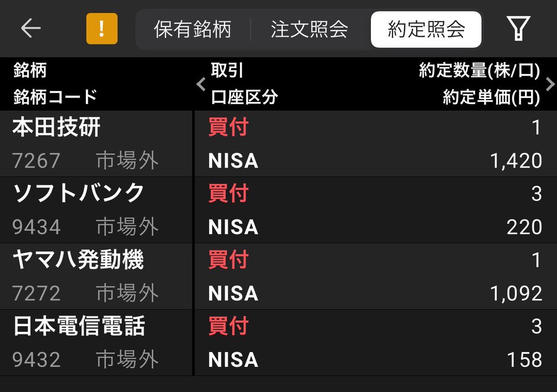
Task: Select the 約定照会 tab
Action: coord(426,30)
